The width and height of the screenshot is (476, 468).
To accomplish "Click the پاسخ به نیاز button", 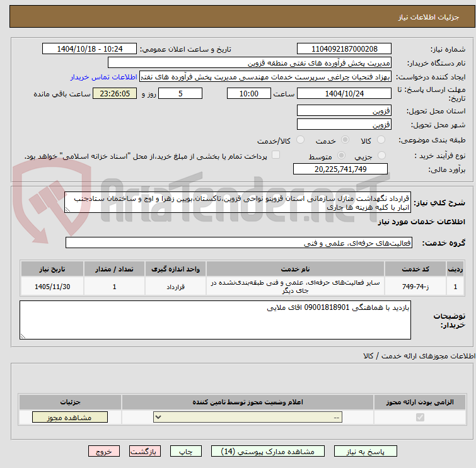I will tap(366, 452).
